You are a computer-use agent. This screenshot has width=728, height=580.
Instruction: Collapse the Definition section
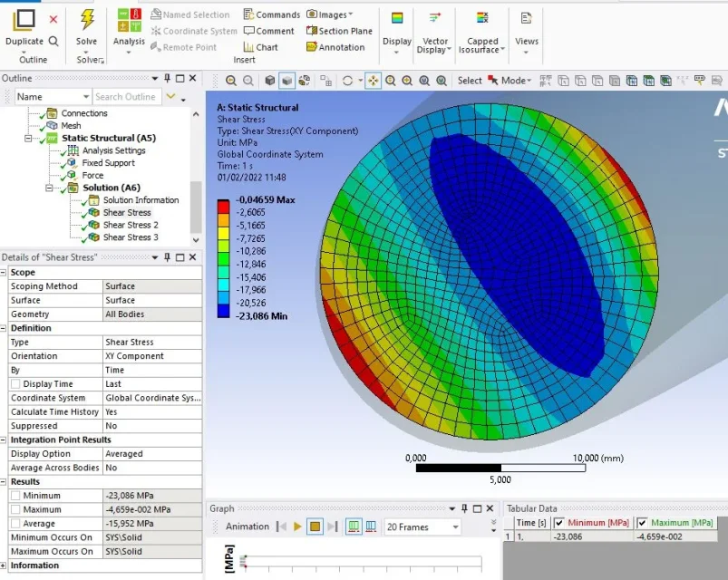coord(4,328)
